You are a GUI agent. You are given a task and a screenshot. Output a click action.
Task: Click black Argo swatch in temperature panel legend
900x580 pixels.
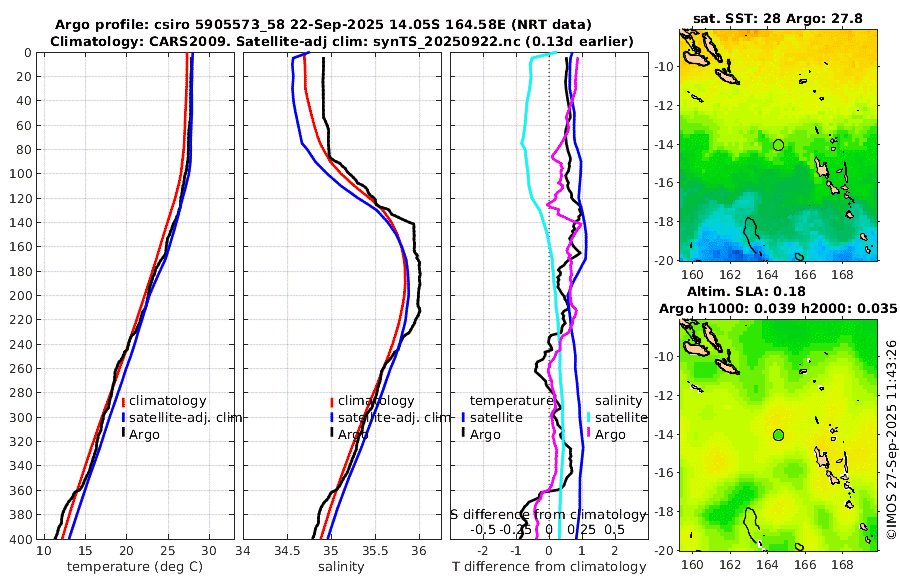pyautogui.click(x=123, y=434)
